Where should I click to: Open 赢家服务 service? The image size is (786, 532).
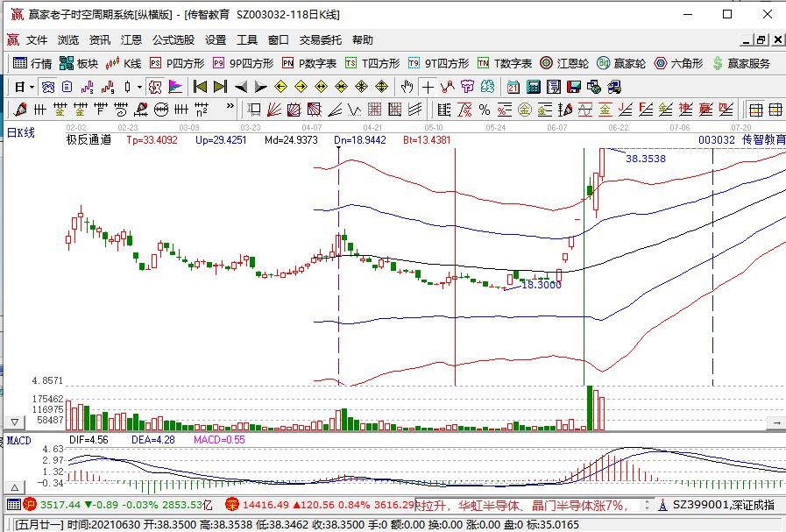741,63
